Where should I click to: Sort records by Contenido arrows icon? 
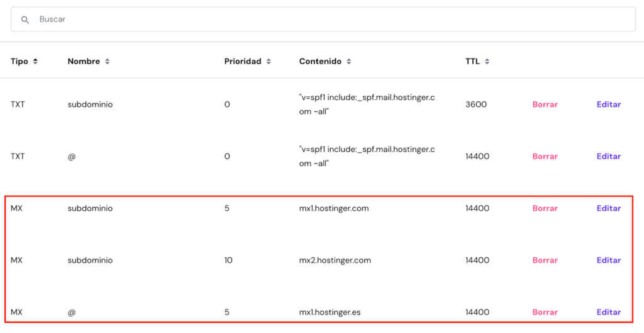point(349,62)
